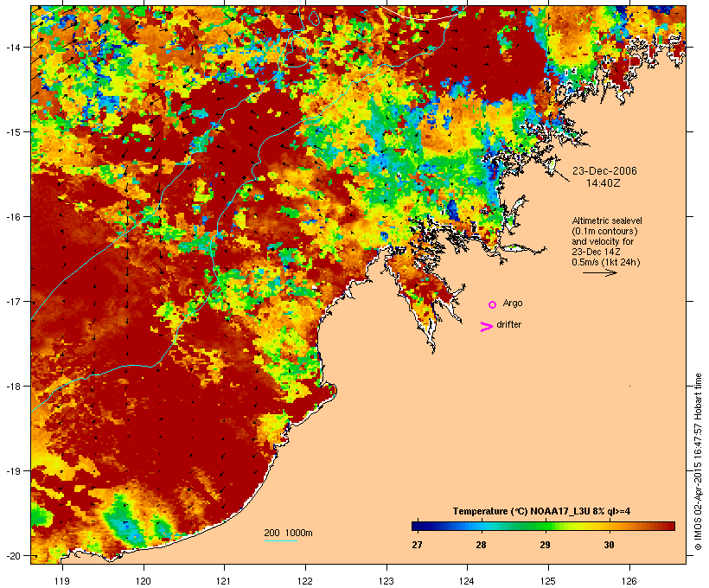This screenshot has height=588, width=709.
Task: Click the latitude label '-18'
Action: click(12, 386)
